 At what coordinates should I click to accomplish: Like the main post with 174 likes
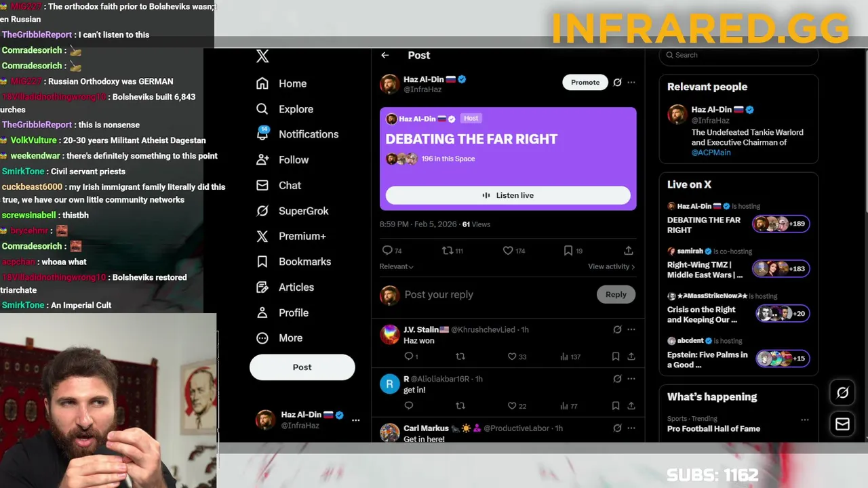click(x=513, y=251)
